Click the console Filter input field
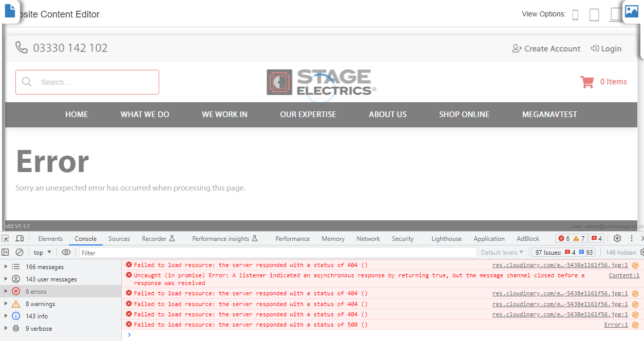This screenshot has height=341, width=644. tap(277, 253)
